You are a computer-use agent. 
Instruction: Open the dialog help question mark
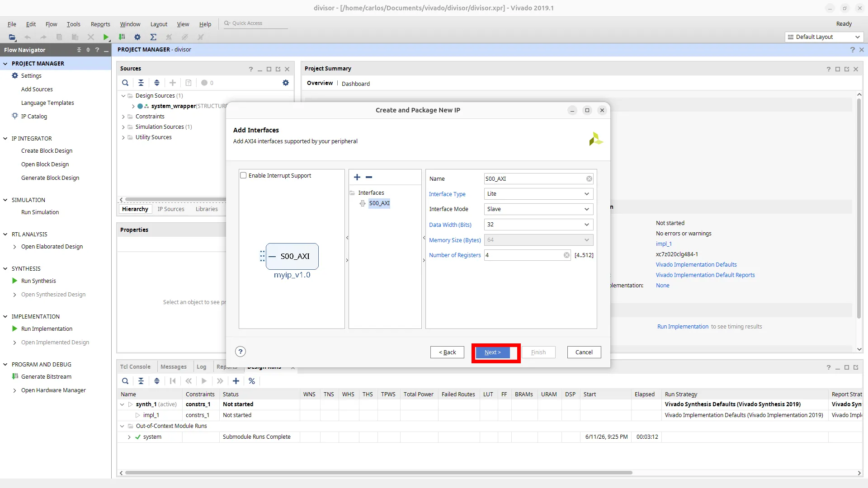pos(241,352)
